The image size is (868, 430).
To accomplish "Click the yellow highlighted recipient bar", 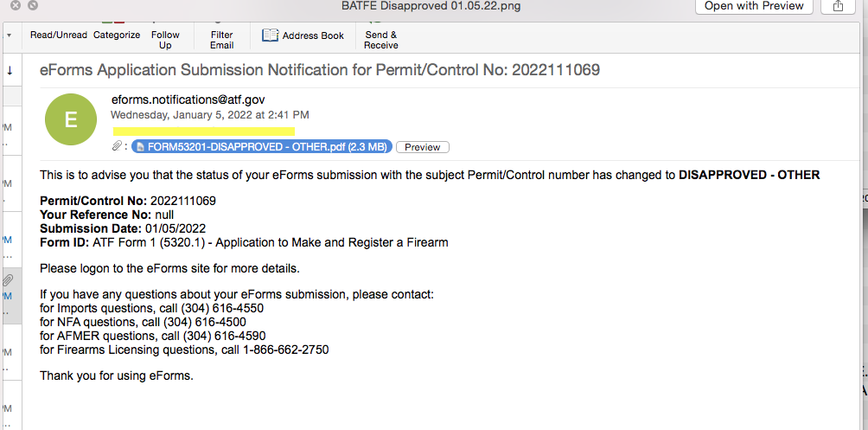I will [204, 132].
